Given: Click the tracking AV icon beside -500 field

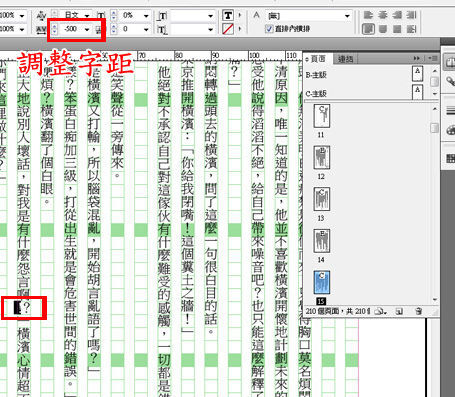Looking at the screenshot, I should click(41, 30).
